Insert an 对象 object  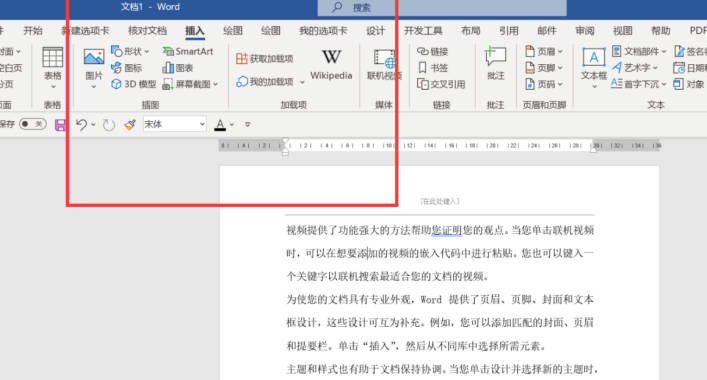click(x=689, y=84)
